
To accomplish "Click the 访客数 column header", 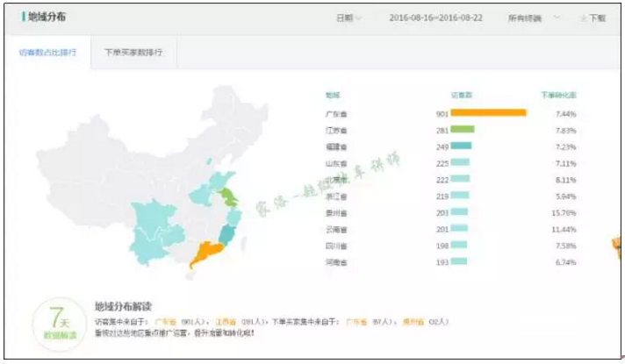I will 462,94.
